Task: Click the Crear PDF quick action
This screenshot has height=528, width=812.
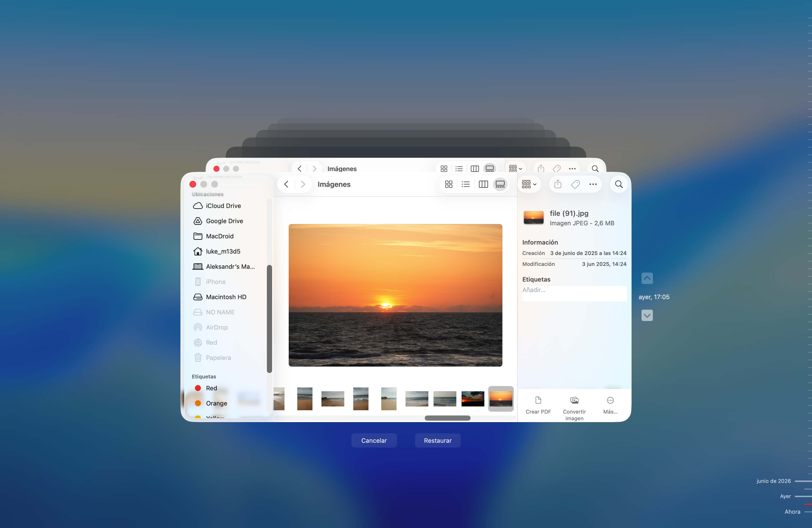Action: (538, 405)
